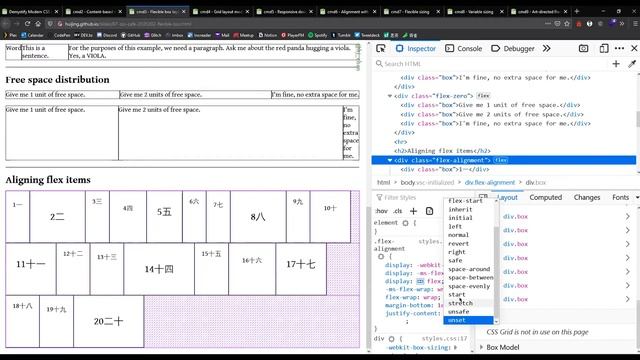Image resolution: width=640 pixels, height=360 pixels.
Task: Toggle the flexbox highlighter icon next to display flex
Action: pyautogui.click(x=420, y=282)
